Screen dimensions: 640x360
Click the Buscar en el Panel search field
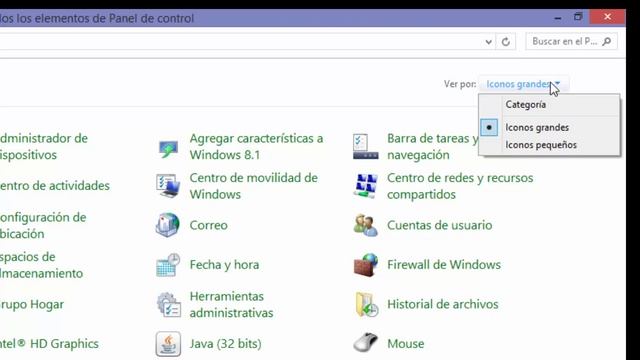point(571,42)
